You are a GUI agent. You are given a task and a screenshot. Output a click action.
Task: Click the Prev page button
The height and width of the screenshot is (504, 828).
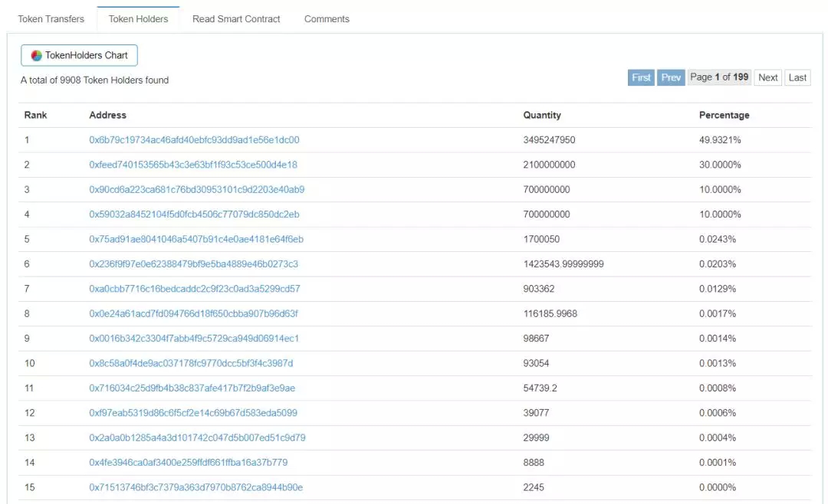coord(671,77)
